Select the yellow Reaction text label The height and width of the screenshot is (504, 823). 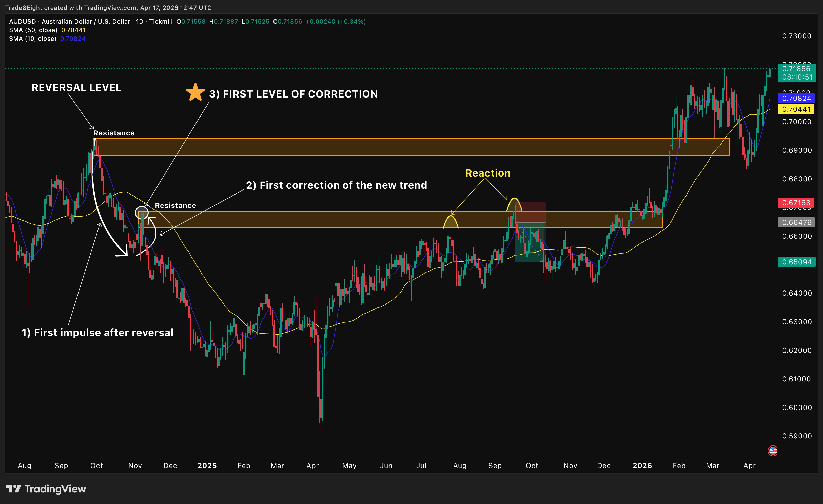coord(488,173)
